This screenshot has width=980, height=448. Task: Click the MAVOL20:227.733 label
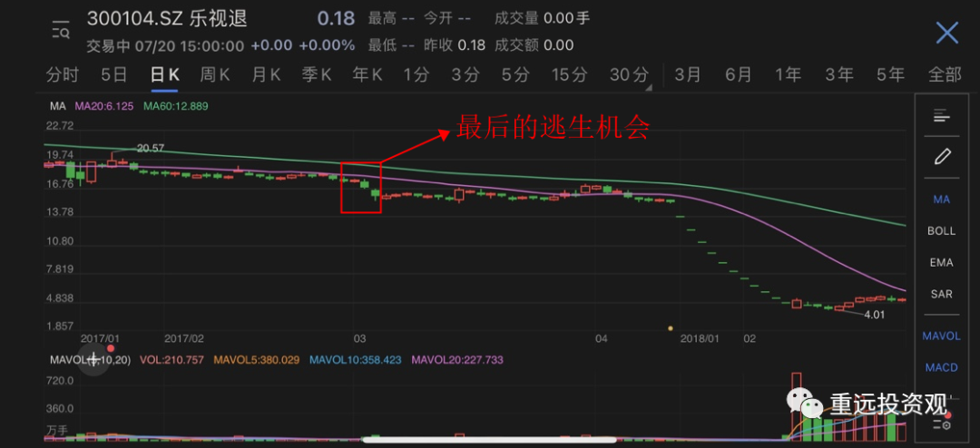[456, 360]
